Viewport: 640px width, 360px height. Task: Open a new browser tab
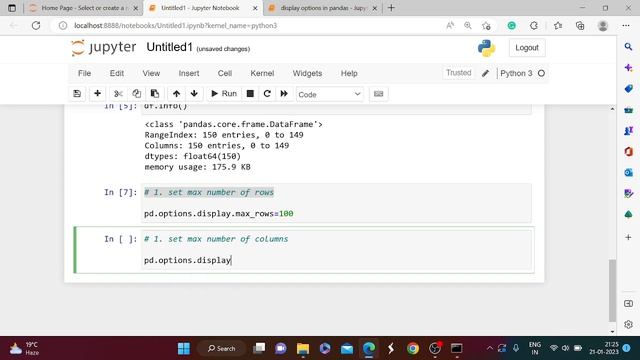point(391,8)
